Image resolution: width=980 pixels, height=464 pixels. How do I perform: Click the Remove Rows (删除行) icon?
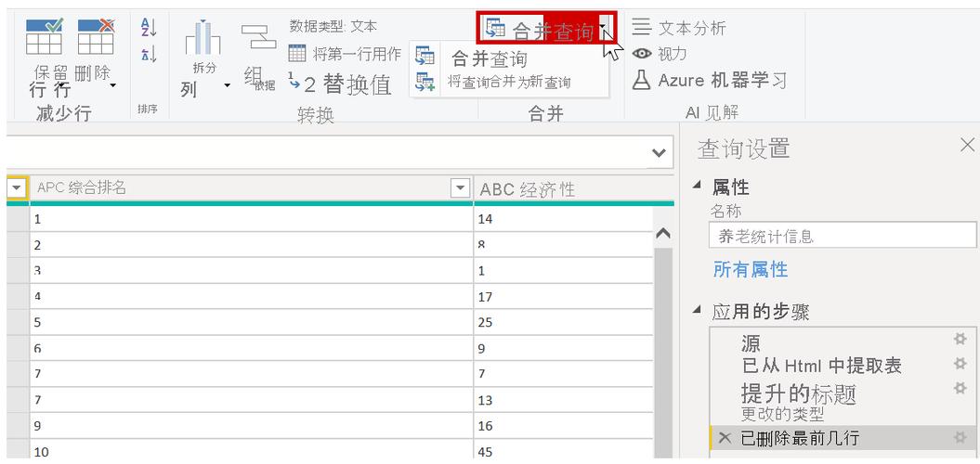pos(96,37)
